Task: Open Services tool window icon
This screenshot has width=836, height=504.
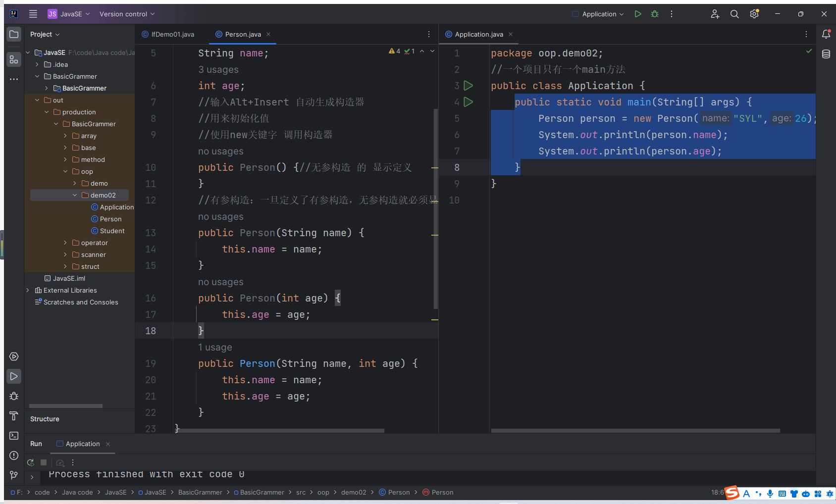Action: 14,356
